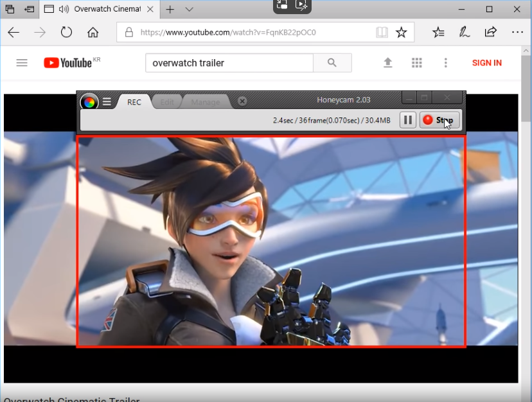Maximize the Edge browser window
The width and height of the screenshot is (532, 402).
489,9
